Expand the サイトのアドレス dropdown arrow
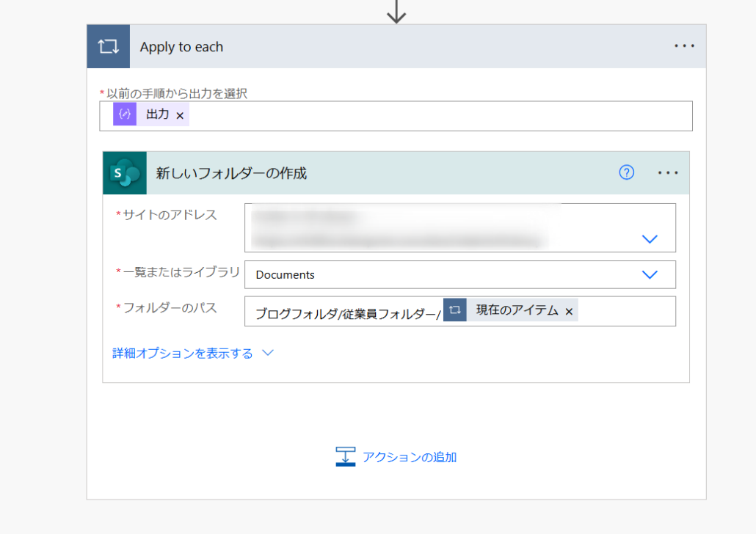Screen dimensions: 756x534 [x=650, y=238]
